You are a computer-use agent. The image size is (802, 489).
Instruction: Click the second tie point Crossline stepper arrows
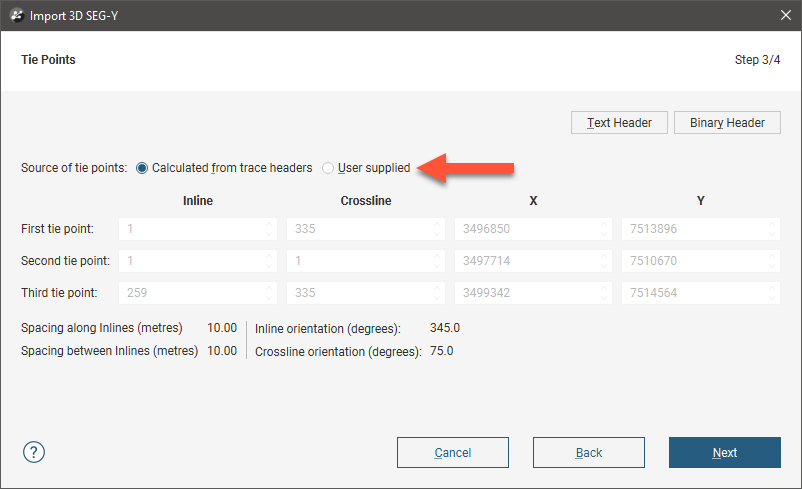click(438, 261)
